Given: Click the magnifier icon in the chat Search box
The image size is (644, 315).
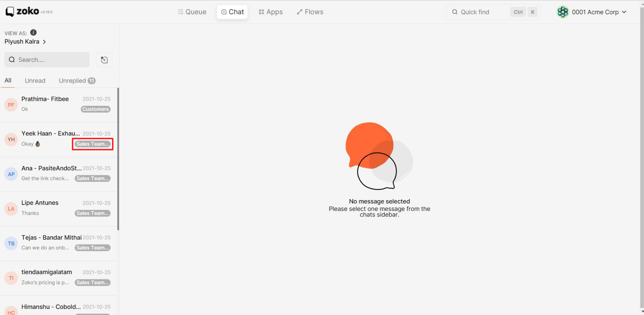Looking at the screenshot, I should coord(12,60).
